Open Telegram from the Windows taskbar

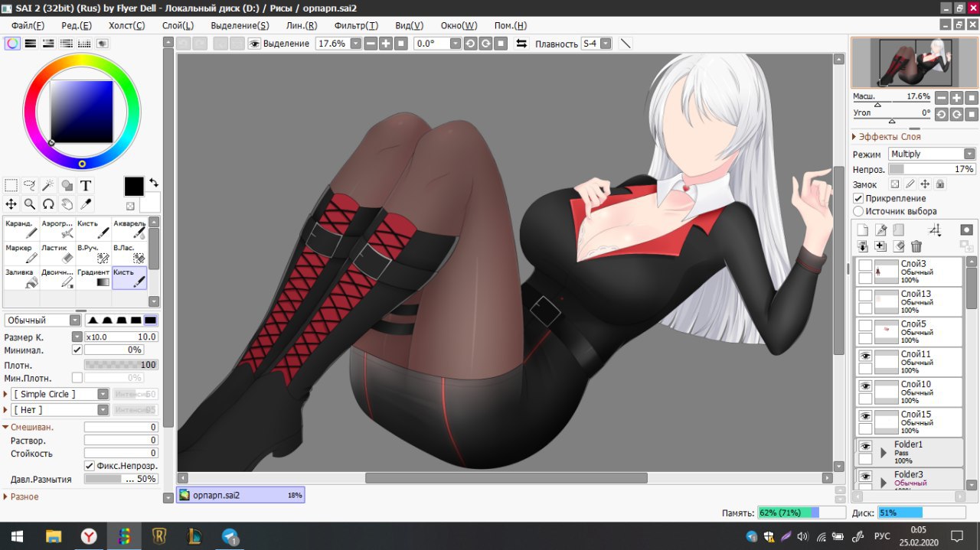coord(230,536)
